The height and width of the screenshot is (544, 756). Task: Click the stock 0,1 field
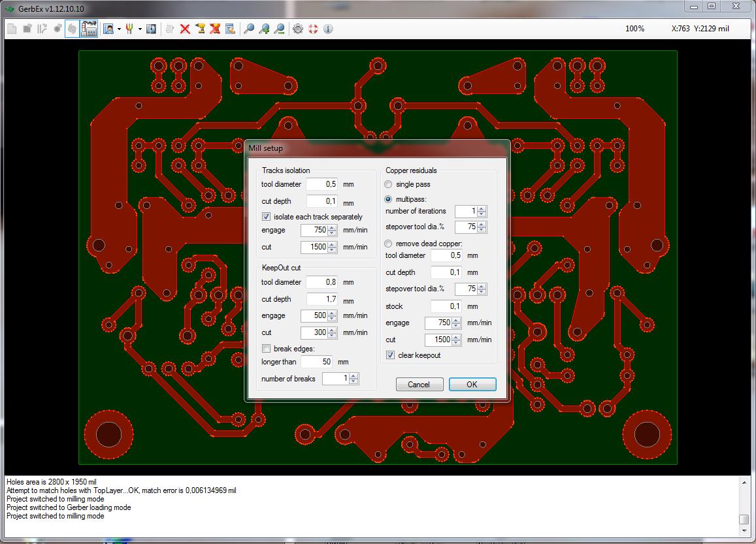pos(446,306)
